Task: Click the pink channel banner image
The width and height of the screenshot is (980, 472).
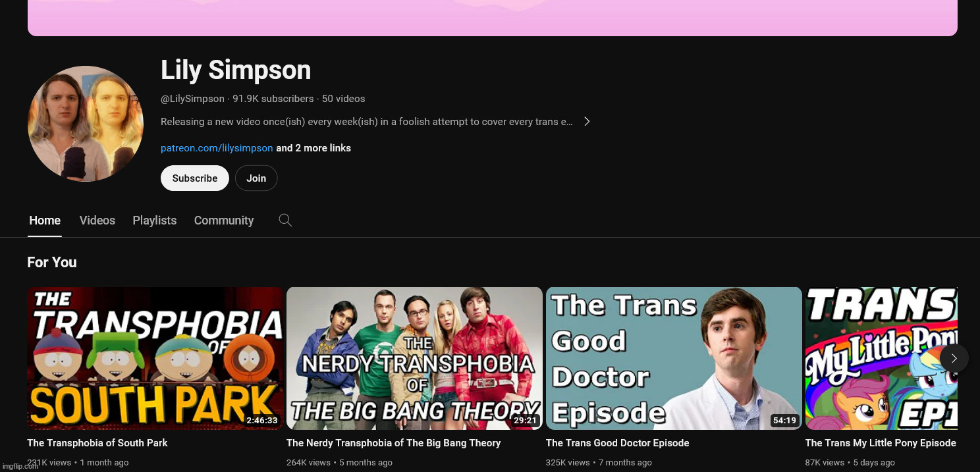Action: point(493,18)
